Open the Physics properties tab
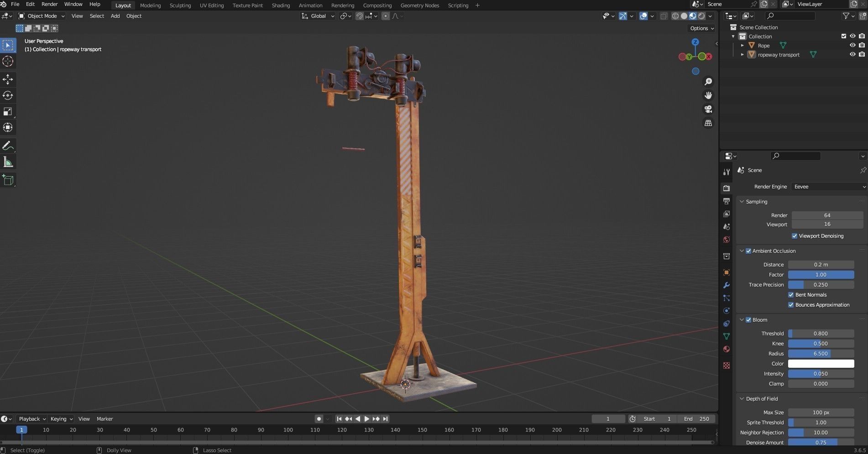 coord(727,311)
